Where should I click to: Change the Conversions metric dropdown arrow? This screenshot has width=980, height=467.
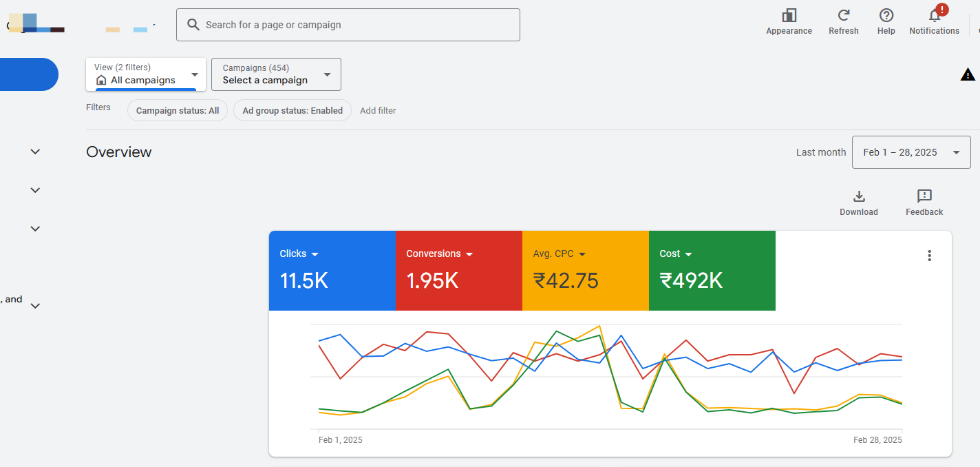point(469,254)
